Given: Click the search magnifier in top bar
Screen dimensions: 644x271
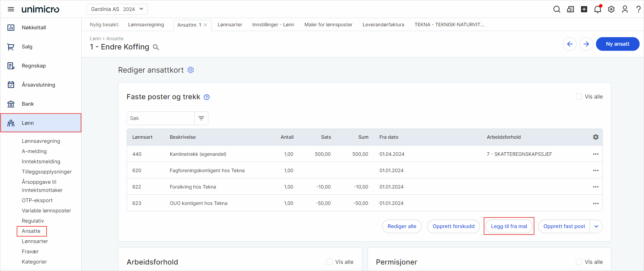Looking at the screenshot, I should click(557, 9).
